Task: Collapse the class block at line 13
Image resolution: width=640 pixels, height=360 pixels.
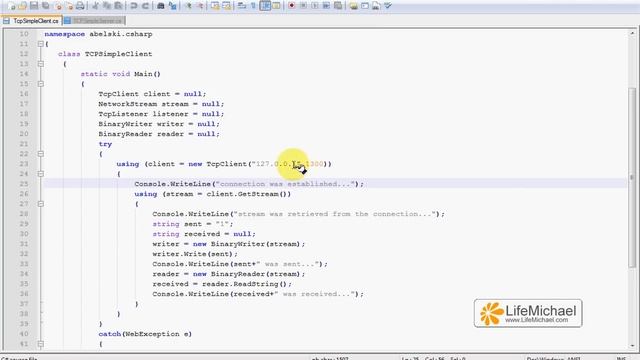Action: point(40,64)
